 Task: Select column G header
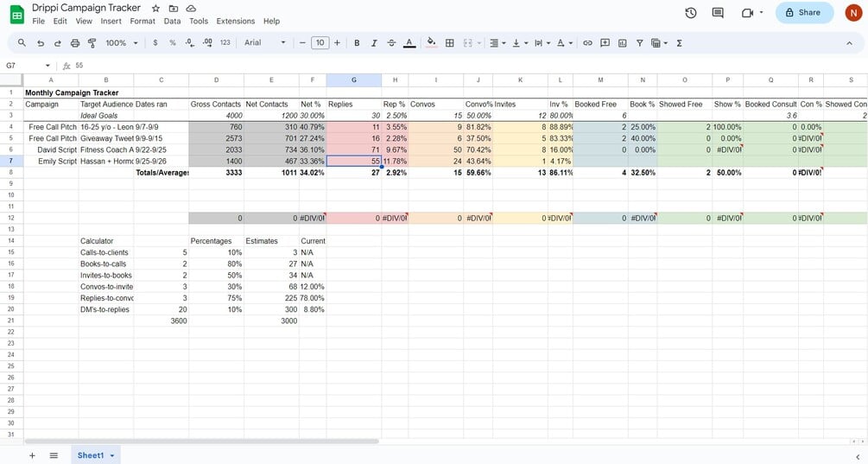click(x=354, y=79)
